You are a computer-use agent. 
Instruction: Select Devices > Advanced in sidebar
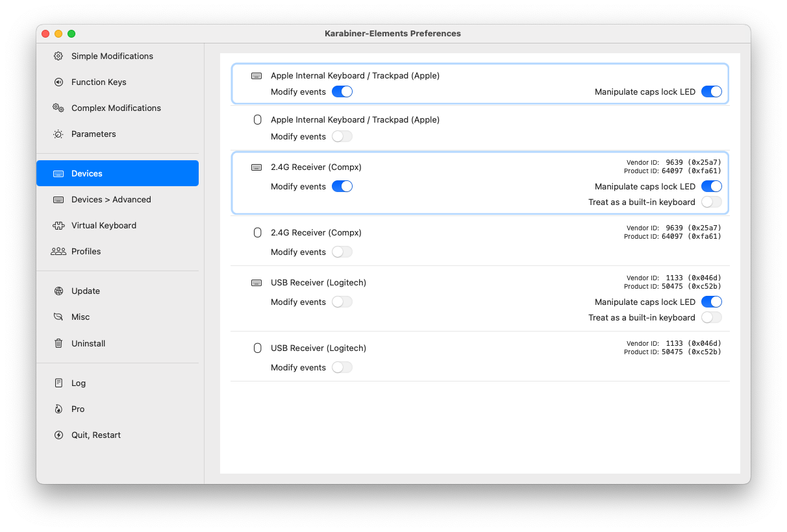(118, 199)
